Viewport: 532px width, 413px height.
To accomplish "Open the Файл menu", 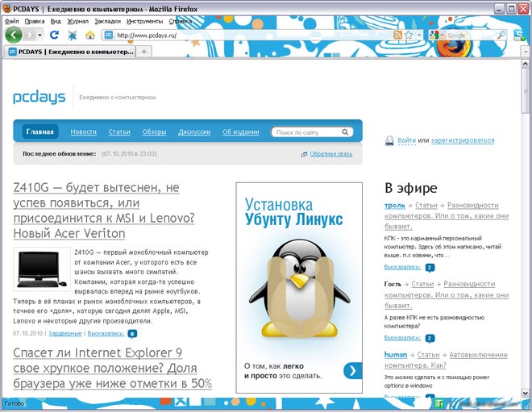I will (12, 21).
